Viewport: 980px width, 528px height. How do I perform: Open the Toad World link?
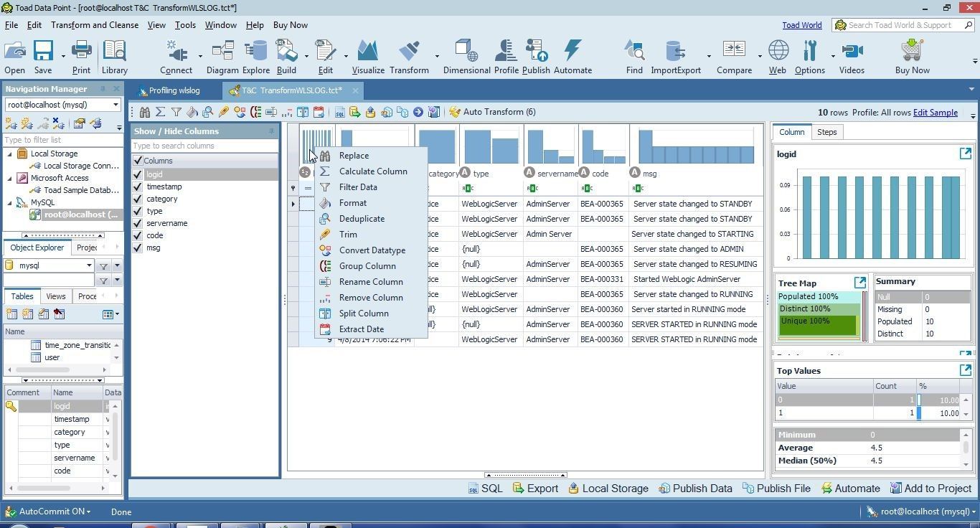tap(801, 25)
